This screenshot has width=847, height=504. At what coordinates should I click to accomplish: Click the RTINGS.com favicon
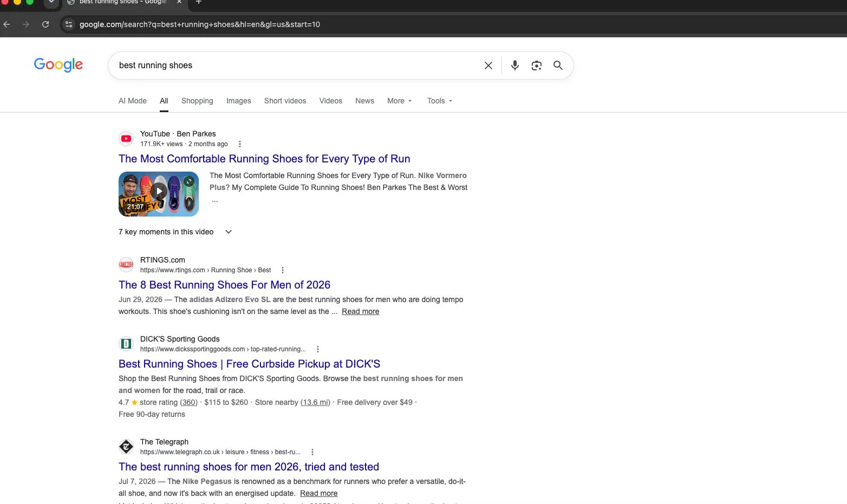tap(126, 265)
